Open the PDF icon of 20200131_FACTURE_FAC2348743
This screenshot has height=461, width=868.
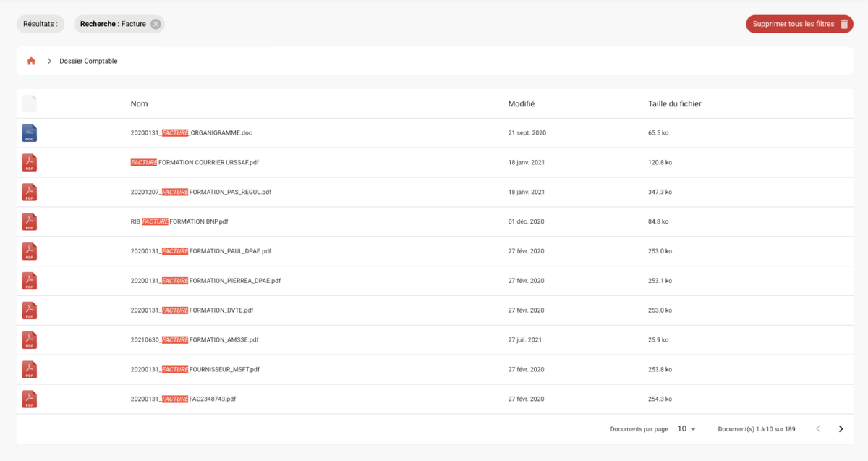29,399
